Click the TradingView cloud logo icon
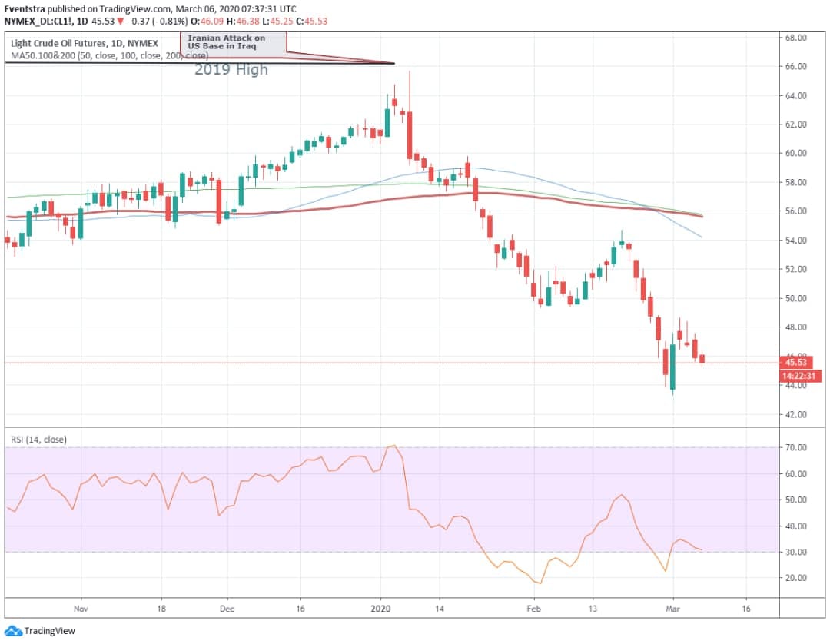Image resolution: width=830 pixels, height=644 pixels. (x=13, y=631)
